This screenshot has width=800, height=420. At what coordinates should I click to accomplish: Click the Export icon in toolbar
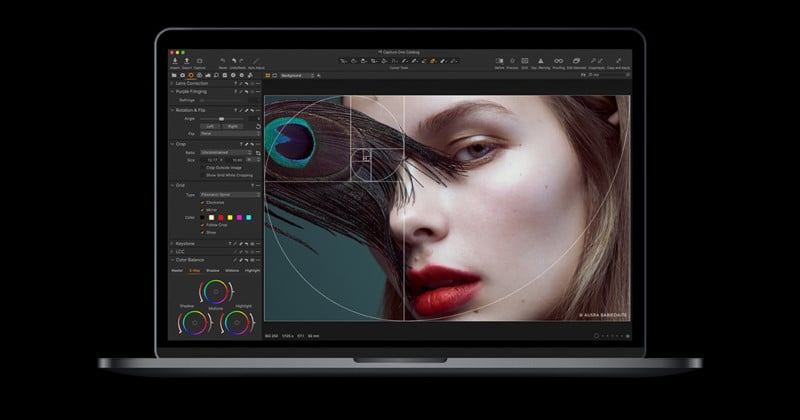[x=187, y=61]
